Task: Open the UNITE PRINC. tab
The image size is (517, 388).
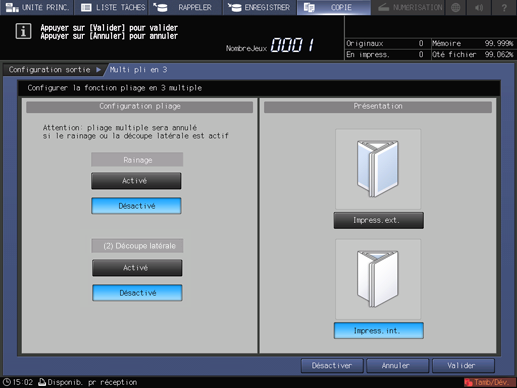Action: [x=37, y=7]
